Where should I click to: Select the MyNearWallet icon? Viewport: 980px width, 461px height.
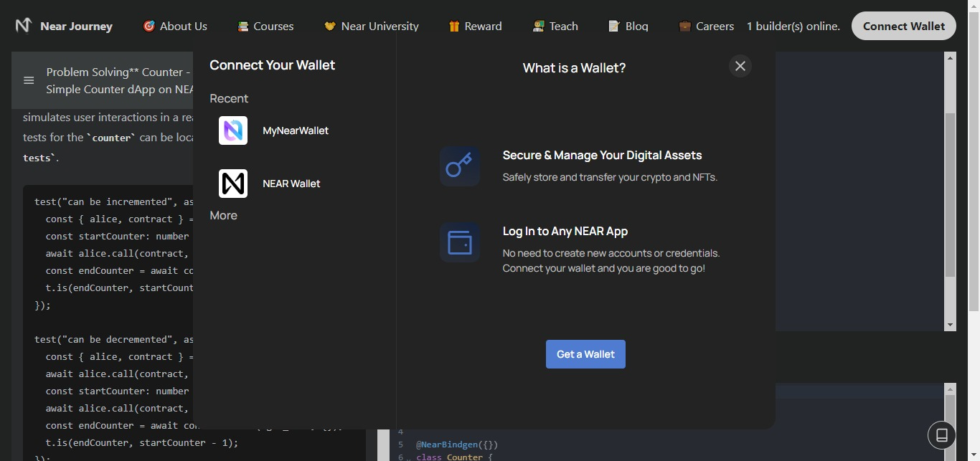point(233,130)
